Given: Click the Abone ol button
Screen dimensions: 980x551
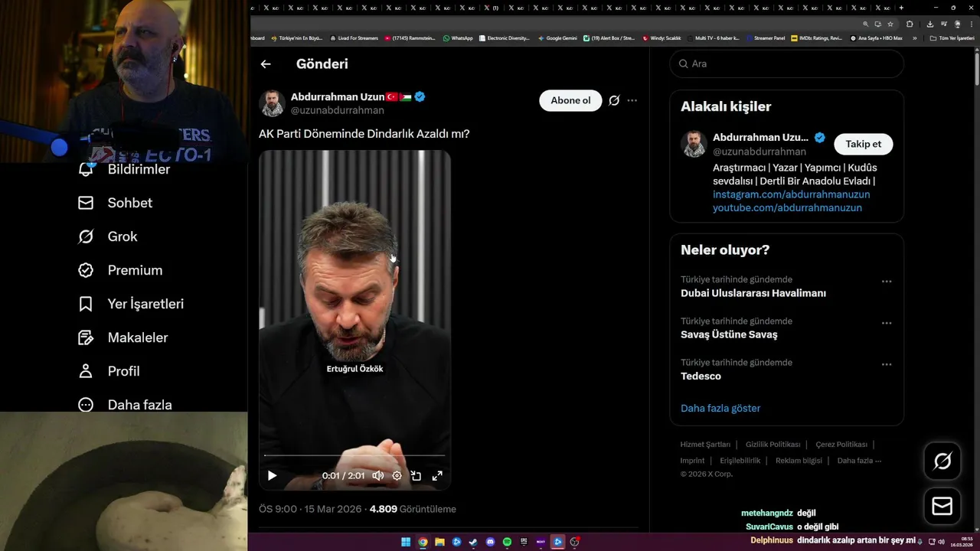Looking at the screenshot, I should point(570,100).
